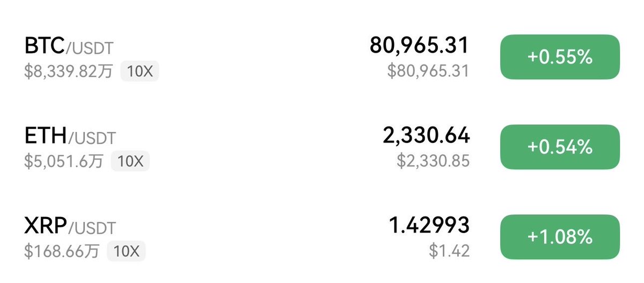Tap the +1.08% change button for XRP
644x283 pixels.
point(560,237)
